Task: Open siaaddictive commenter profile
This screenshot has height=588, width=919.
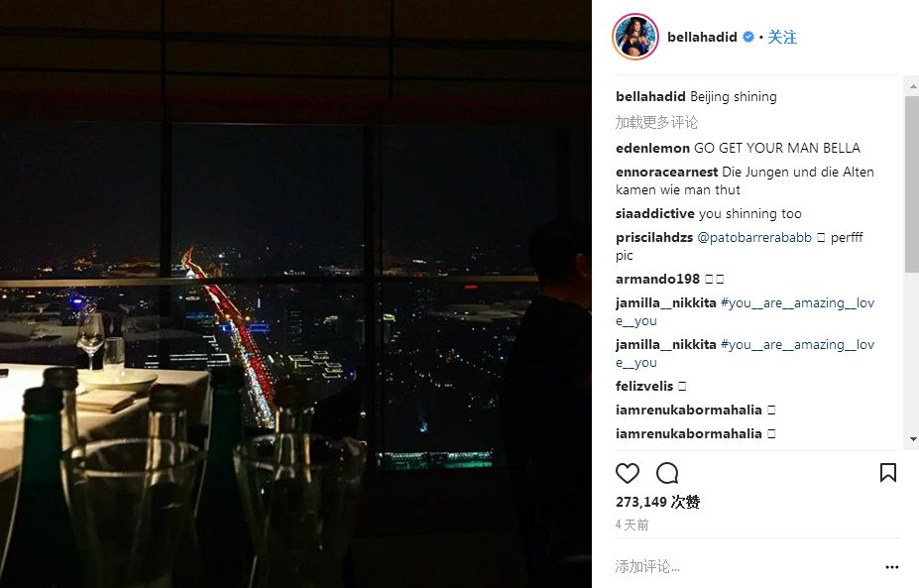Action: [654, 214]
